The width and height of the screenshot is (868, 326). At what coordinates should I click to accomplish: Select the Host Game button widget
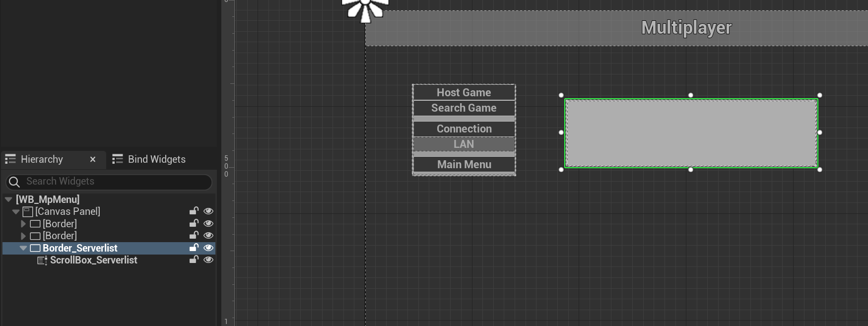click(464, 93)
